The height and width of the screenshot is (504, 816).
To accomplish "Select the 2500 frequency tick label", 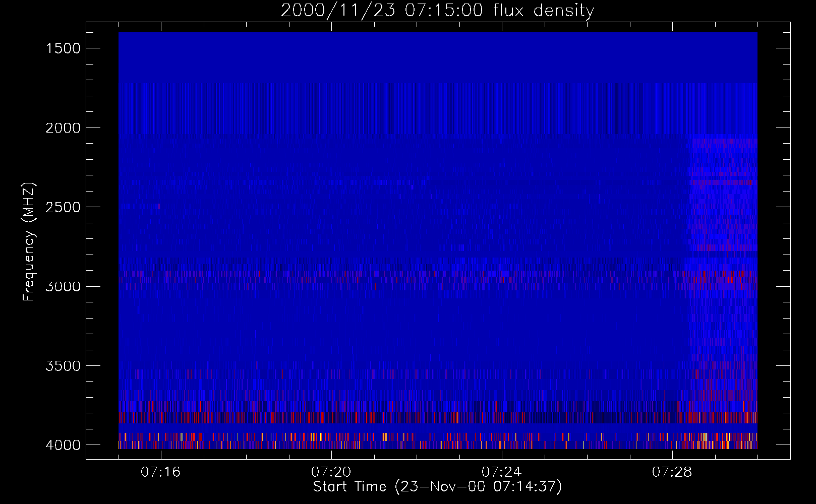I will click(63, 207).
